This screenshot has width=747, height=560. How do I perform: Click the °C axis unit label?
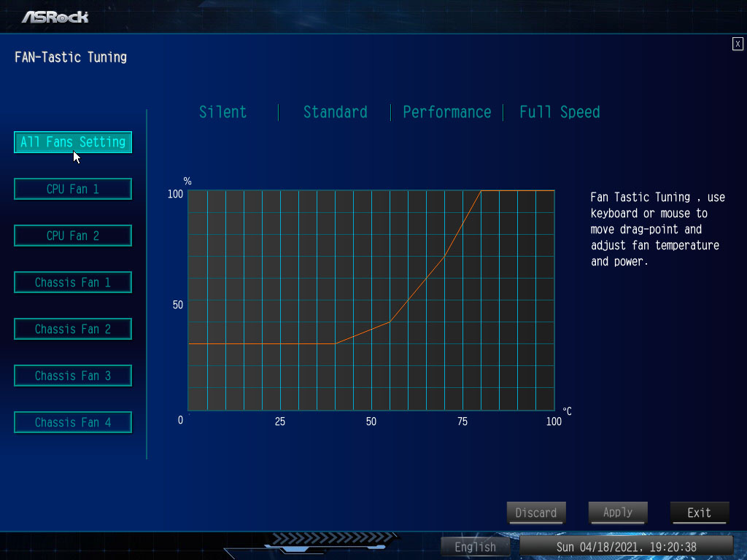[567, 411]
